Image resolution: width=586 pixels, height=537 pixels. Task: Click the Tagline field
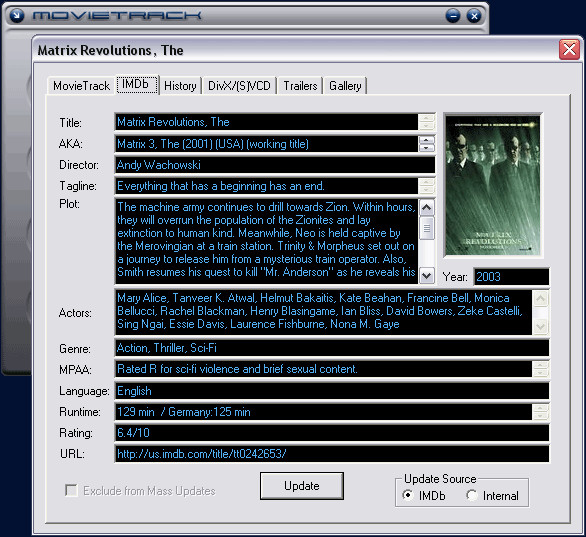tap(266, 186)
